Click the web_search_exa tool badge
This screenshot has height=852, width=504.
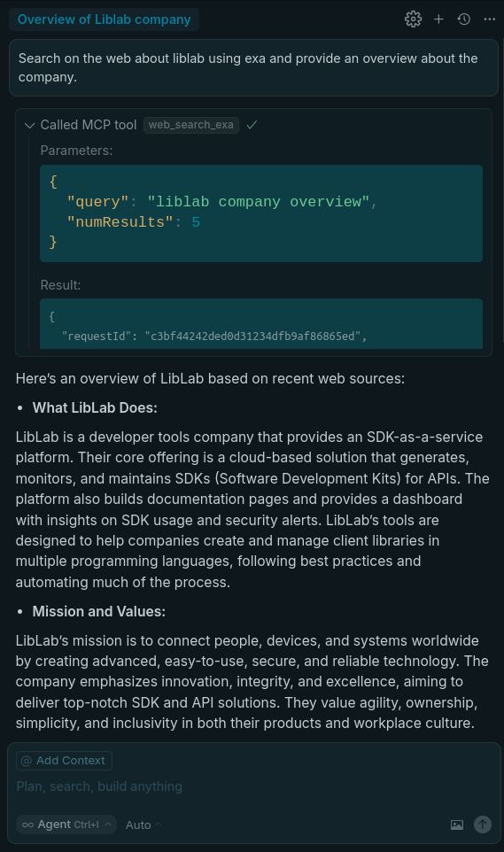pyautogui.click(x=190, y=125)
